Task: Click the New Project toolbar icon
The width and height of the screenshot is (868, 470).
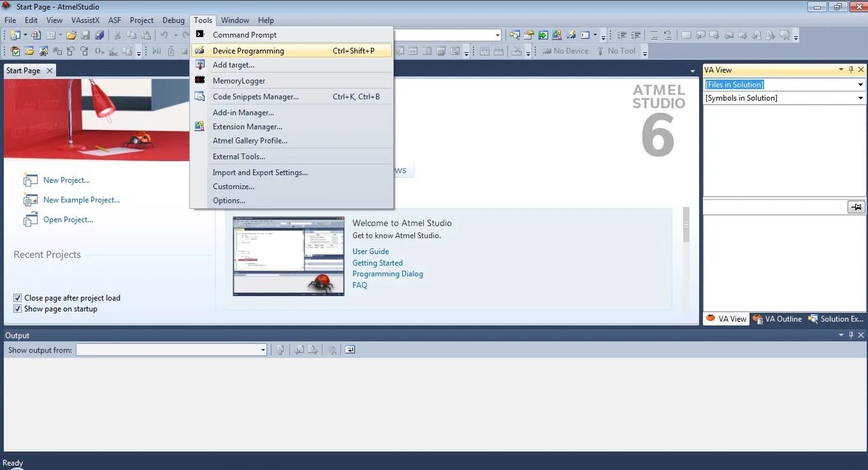Action: [x=15, y=35]
